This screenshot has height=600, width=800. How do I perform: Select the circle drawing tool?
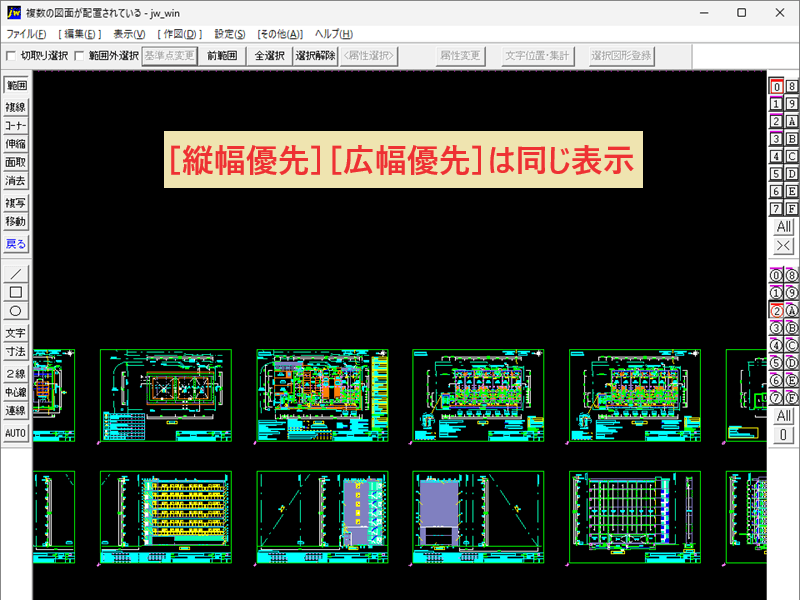click(16, 311)
